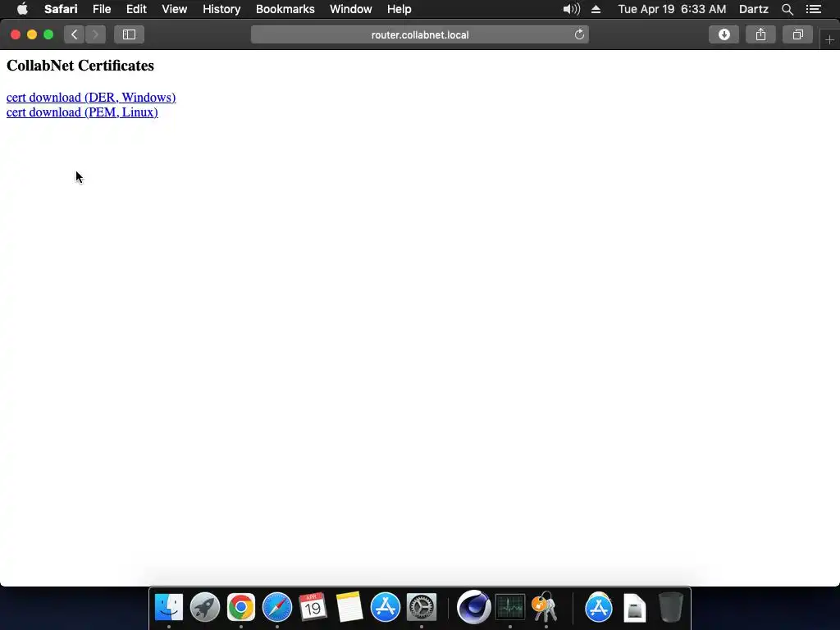Open Activity Monitor from the Dock
The width and height of the screenshot is (840, 630).
click(510, 608)
